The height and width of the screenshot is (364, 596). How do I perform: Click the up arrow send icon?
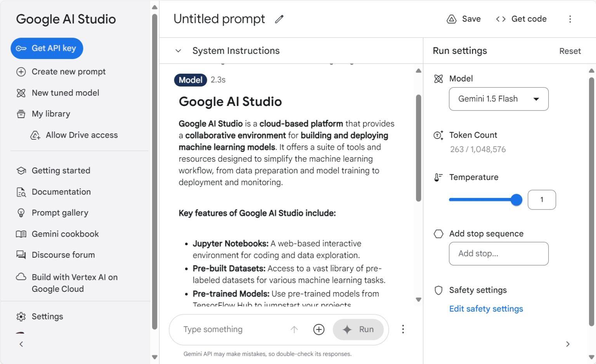click(x=294, y=329)
